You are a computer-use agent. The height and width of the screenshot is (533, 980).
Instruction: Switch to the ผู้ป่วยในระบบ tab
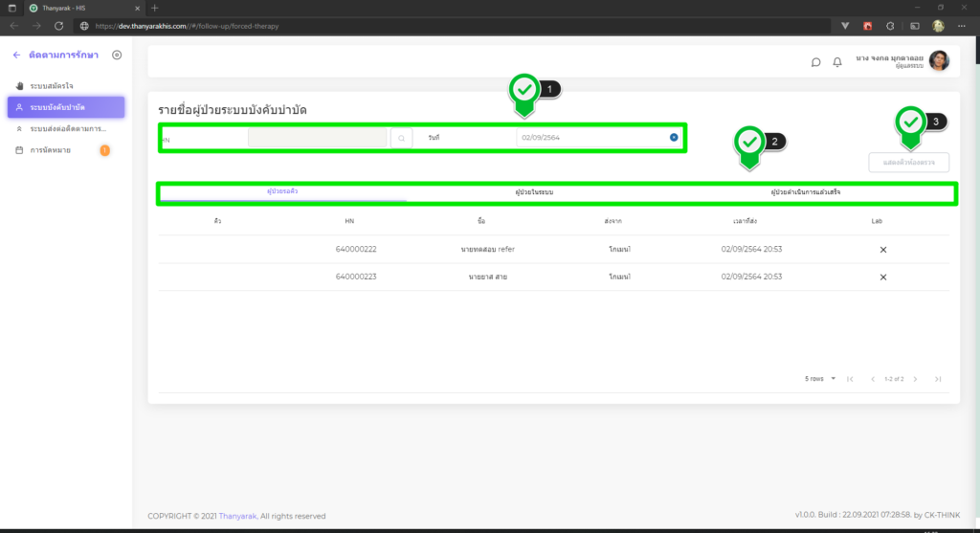534,192
